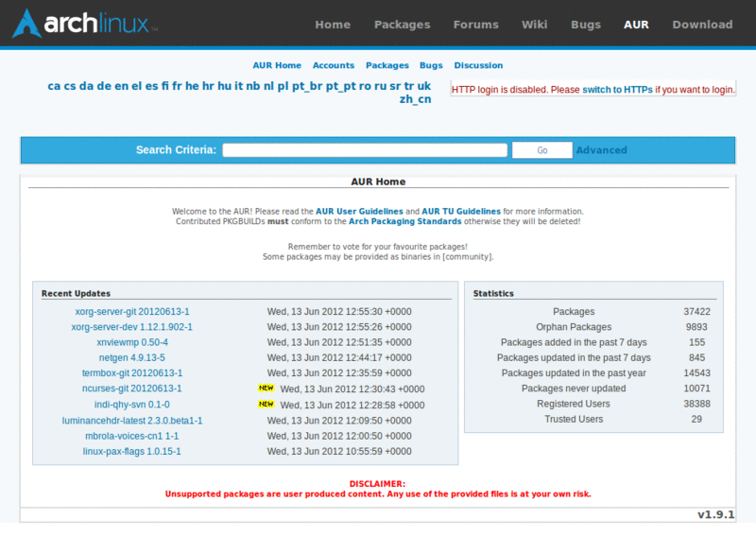
Task: Switch language to 'uk'
Action: point(423,86)
